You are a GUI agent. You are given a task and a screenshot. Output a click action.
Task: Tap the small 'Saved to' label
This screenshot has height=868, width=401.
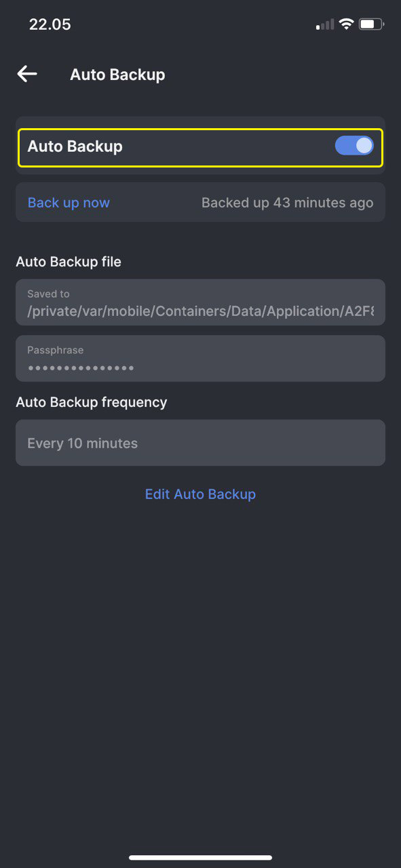[x=48, y=294]
